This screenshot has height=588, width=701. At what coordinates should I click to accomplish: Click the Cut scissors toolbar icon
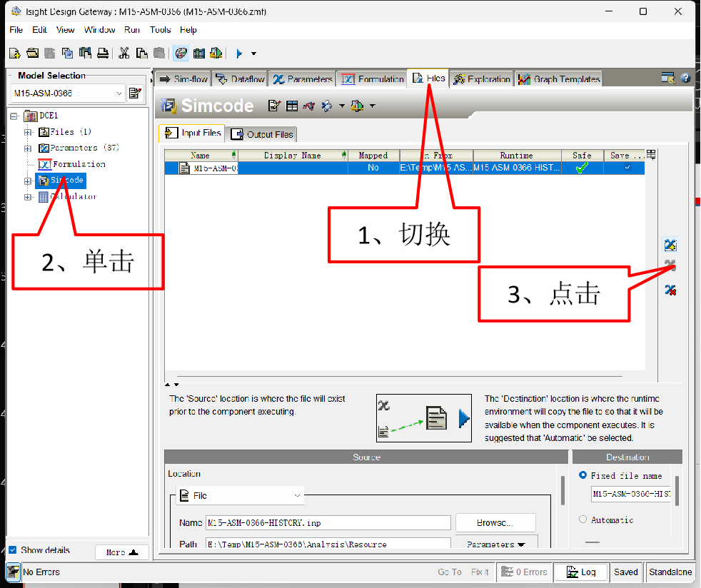pyautogui.click(x=124, y=53)
